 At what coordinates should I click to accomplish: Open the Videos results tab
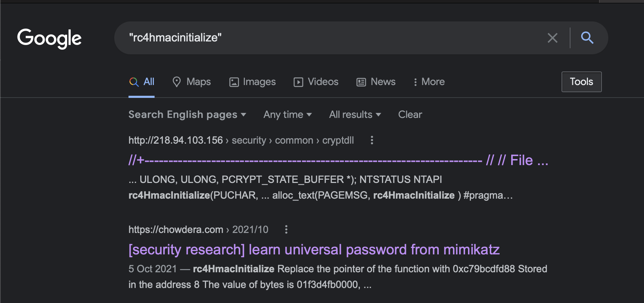point(316,82)
